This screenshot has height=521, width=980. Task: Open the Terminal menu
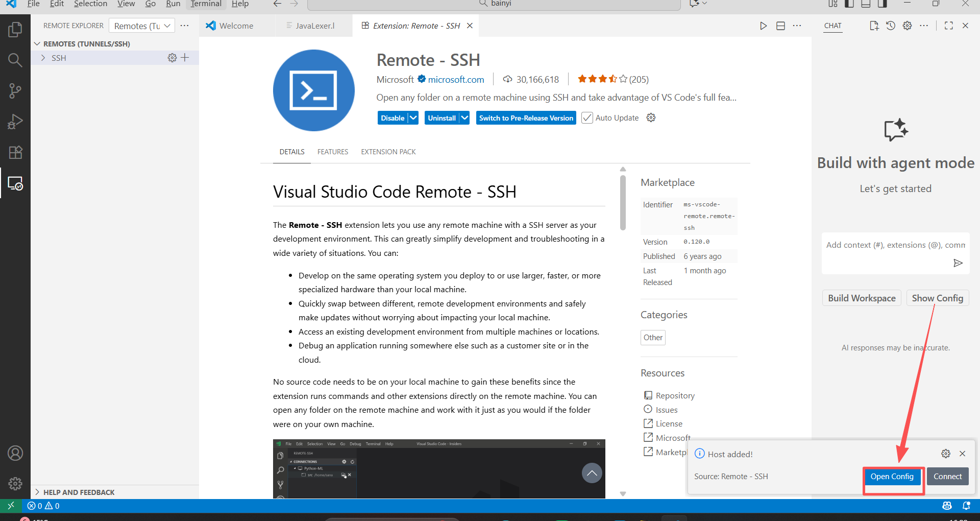[x=206, y=4]
